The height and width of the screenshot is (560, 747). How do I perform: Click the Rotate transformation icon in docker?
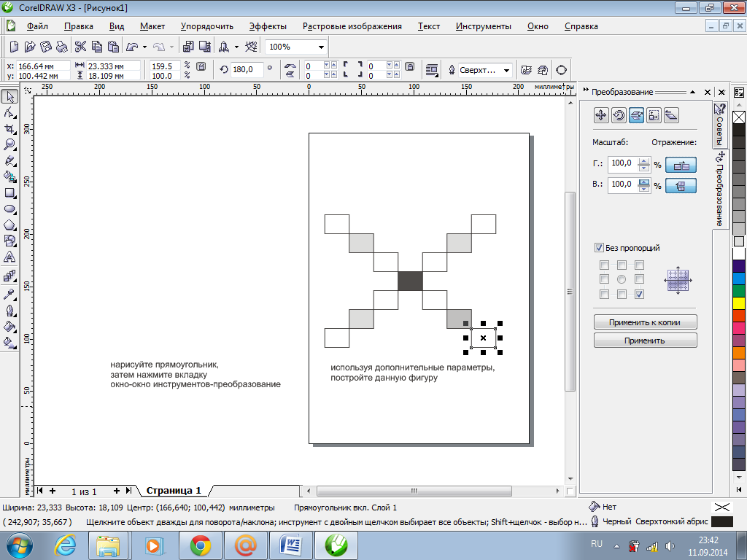[619, 114]
